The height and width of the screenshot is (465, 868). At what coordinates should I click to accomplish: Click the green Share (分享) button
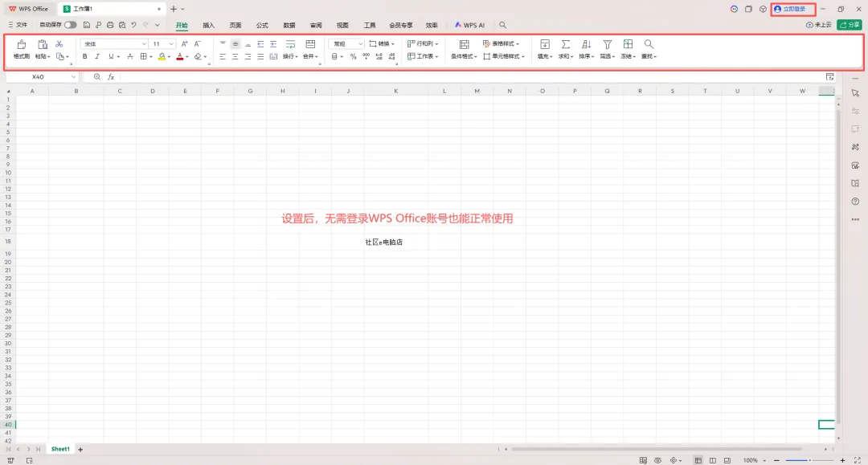(x=850, y=25)
